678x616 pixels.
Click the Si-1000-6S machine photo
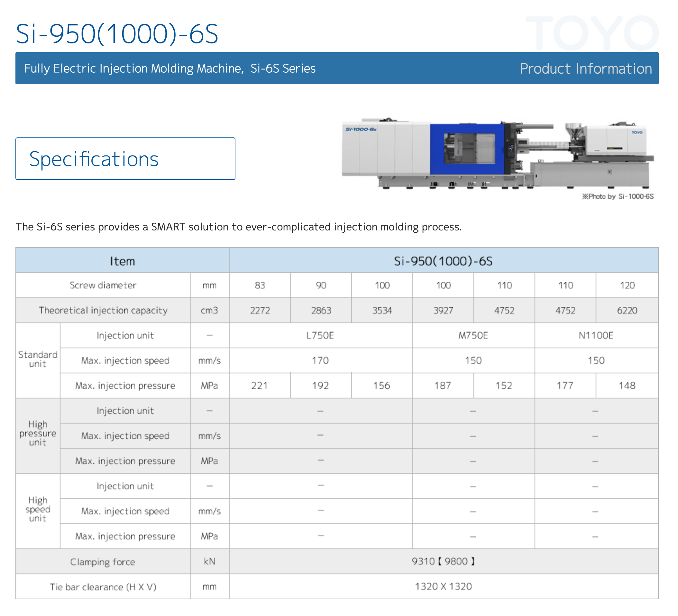tap(497, 154)
